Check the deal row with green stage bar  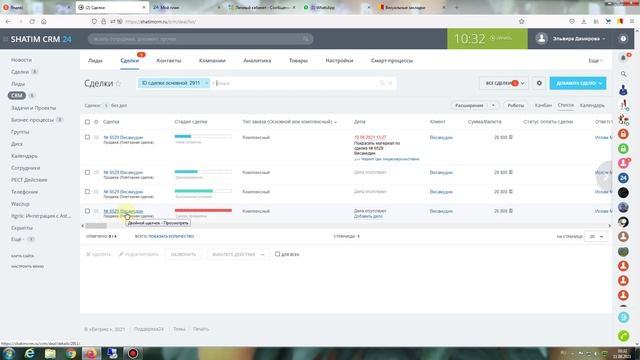[87, 191]
